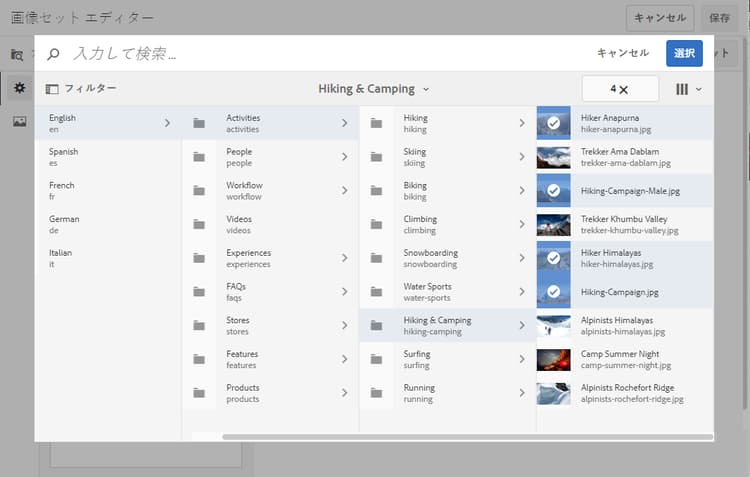The width and height of the screenshot is (750, 477).
Task: Click the horizontal scrollbar at dialog bottom
Action: (x=467, y=437)
